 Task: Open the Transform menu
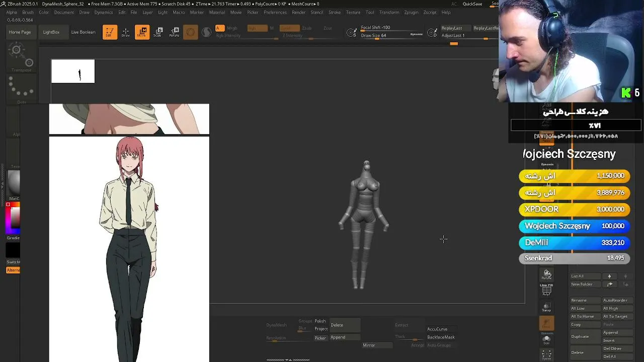click(389, 12)
